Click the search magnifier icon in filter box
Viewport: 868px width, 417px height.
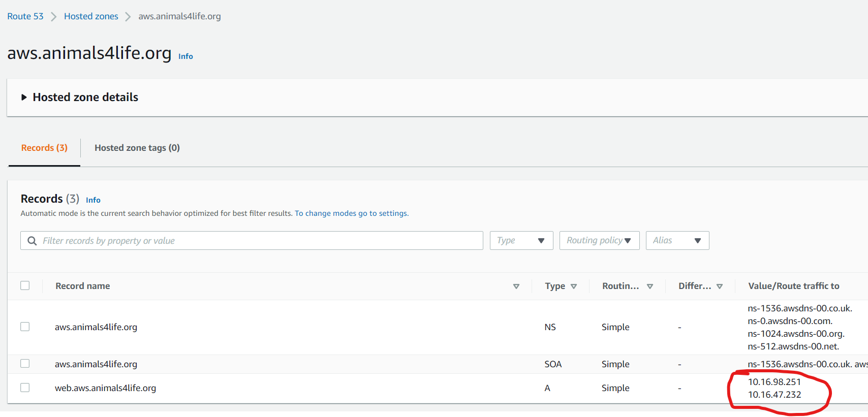pyautogui.click(x=32, y=241)
